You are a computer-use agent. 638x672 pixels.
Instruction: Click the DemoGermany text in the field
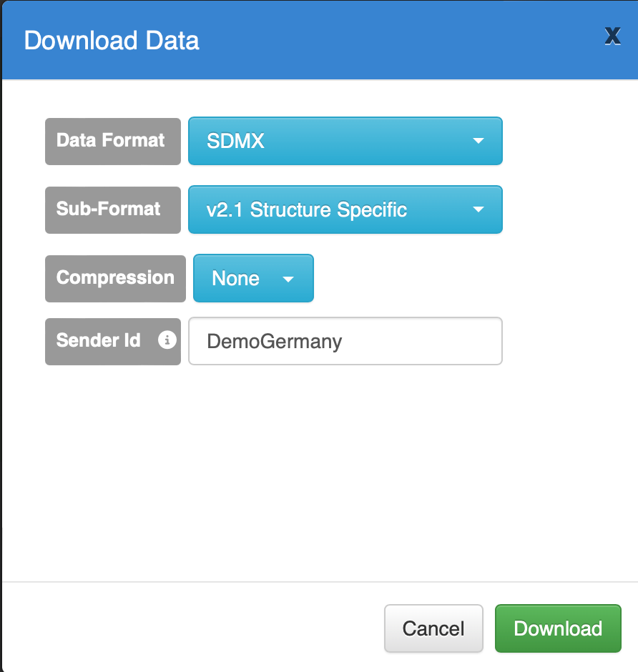tap(275, 341)
